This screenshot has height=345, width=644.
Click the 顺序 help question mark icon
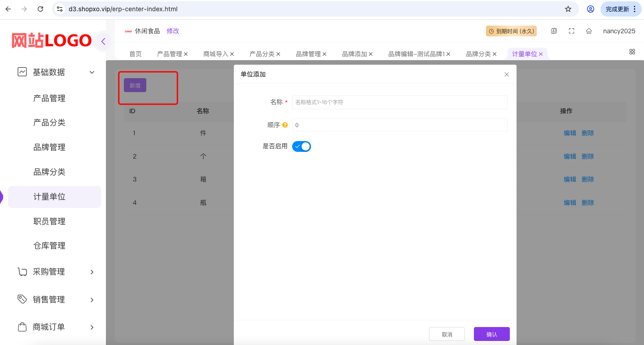[x=285, y=125]
